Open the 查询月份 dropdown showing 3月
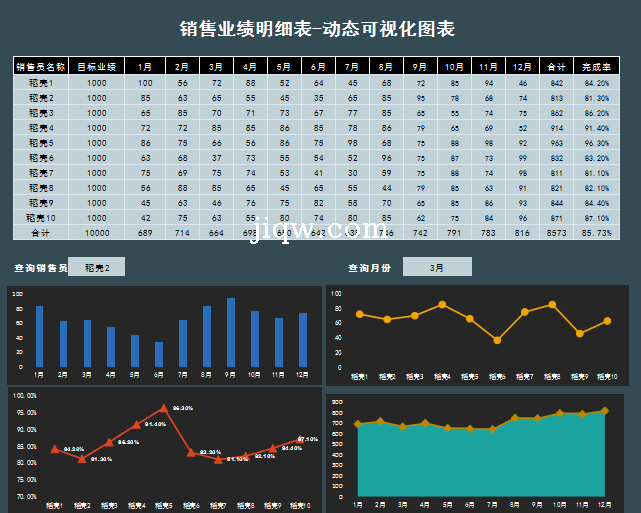The height and width of the screenshot is (513, 641). click(x=437, y=267)
